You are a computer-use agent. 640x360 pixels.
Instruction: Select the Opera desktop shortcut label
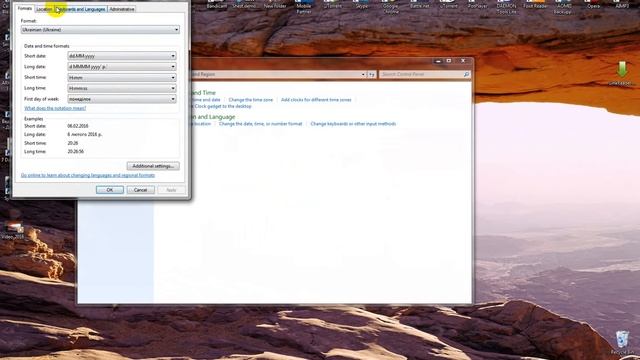pyautogui.click(x=593, y=6)
